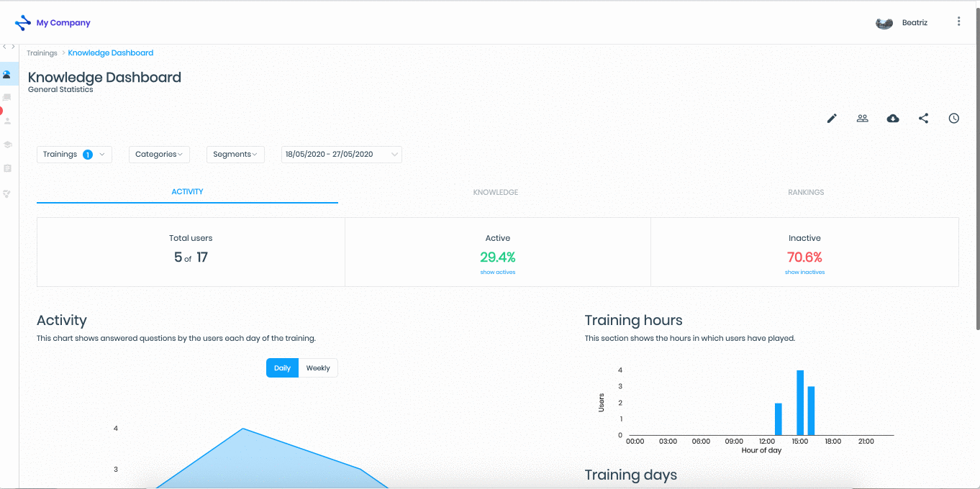Click the pencil edit icon
This screenshot has width=980, height=489.
832,119
